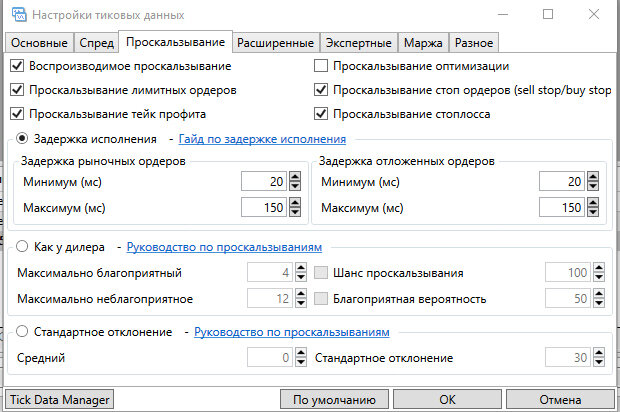Click market orders Минимум (мс) field

(264, 181)
